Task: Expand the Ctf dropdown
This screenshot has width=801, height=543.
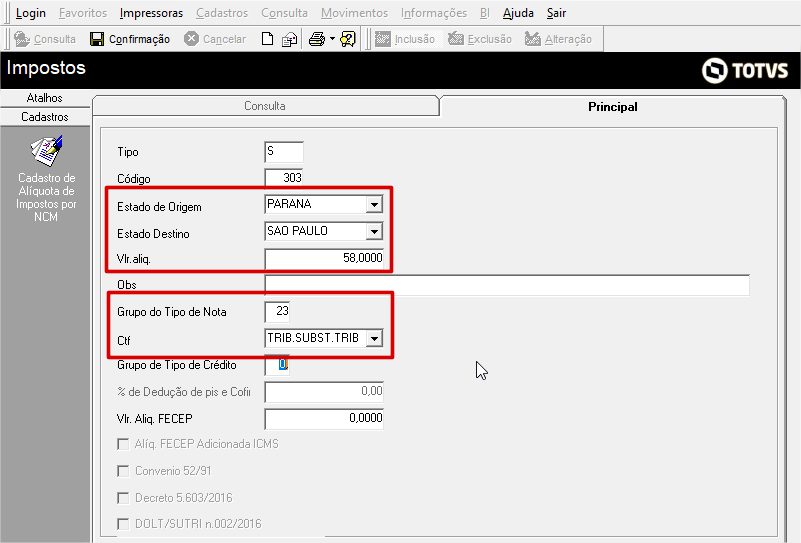Action: (x=374, y=339)
